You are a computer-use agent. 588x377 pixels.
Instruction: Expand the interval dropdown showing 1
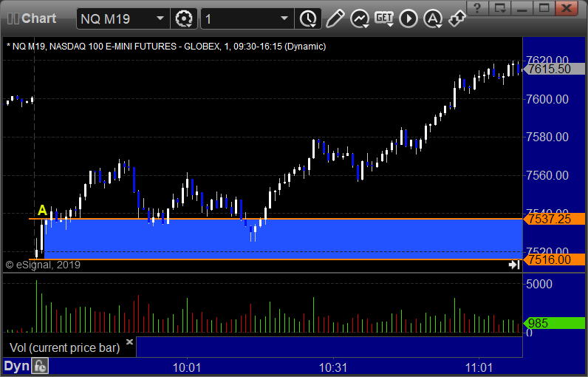[247, 18]
